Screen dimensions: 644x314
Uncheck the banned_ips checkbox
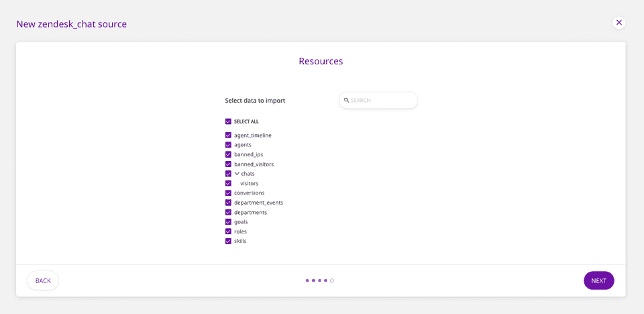[x=228, y=154]
